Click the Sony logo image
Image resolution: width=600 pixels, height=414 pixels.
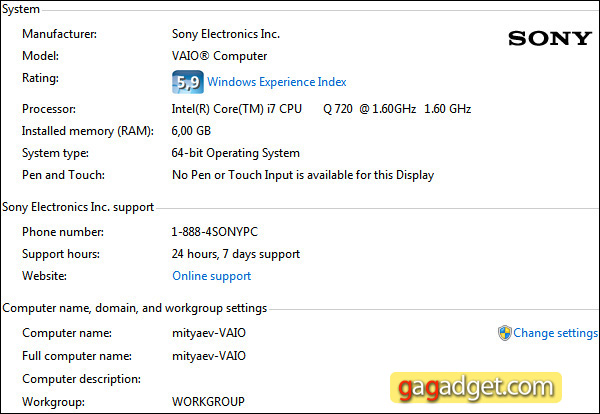pyautogui.click(x=550, y=38)
